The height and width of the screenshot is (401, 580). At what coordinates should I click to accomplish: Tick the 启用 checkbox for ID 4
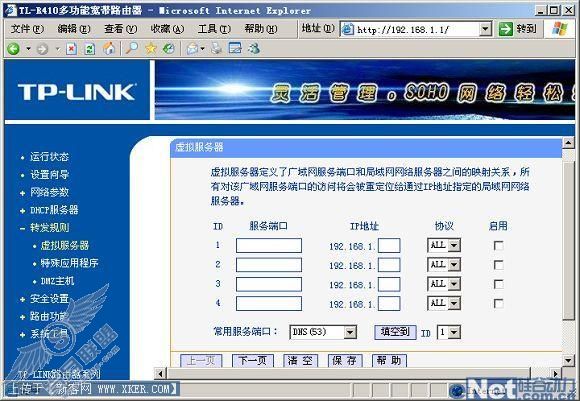(498, 304)
